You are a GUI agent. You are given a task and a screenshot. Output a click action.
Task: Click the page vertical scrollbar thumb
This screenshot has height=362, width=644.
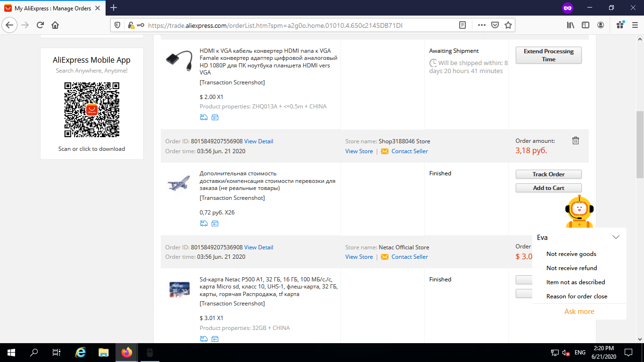click(640, 145)
